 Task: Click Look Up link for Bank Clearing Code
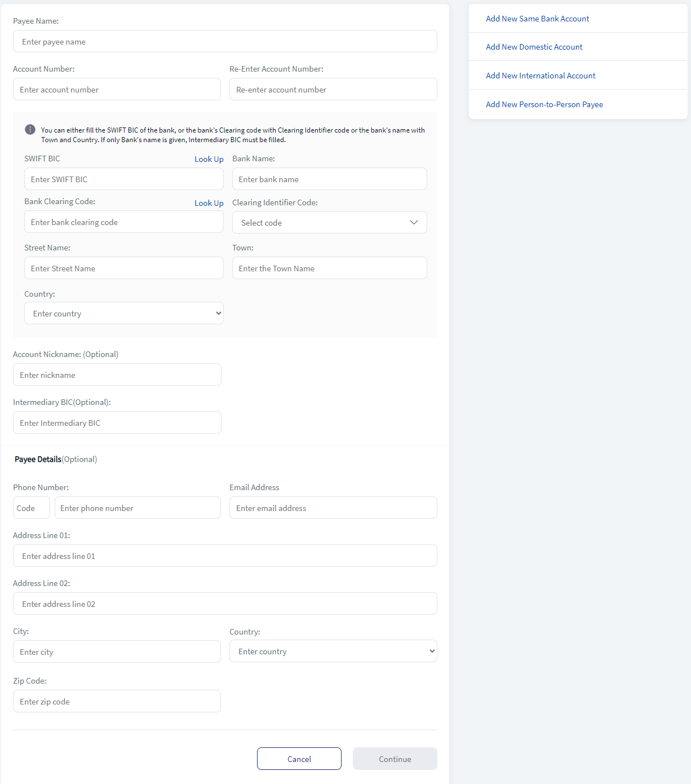click(x=209, y=203)
